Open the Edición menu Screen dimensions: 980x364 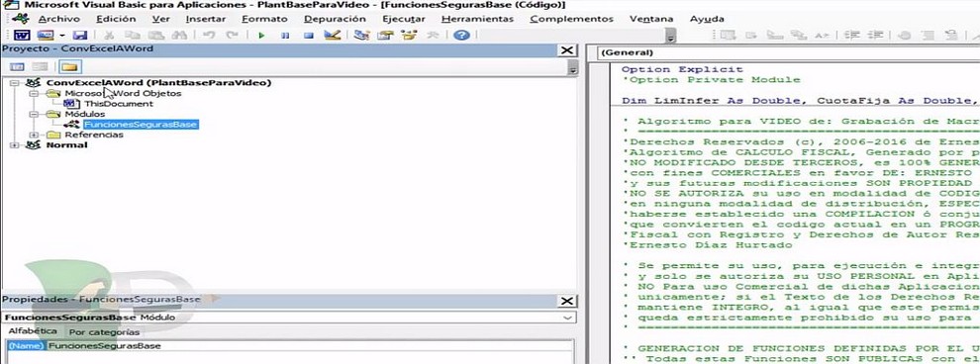coord(116,19)
